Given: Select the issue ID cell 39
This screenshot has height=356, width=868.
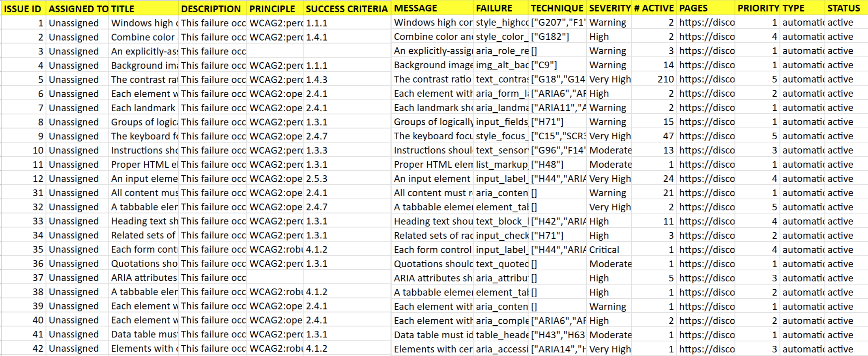Looking at the screenshot, I should [23, 307].
